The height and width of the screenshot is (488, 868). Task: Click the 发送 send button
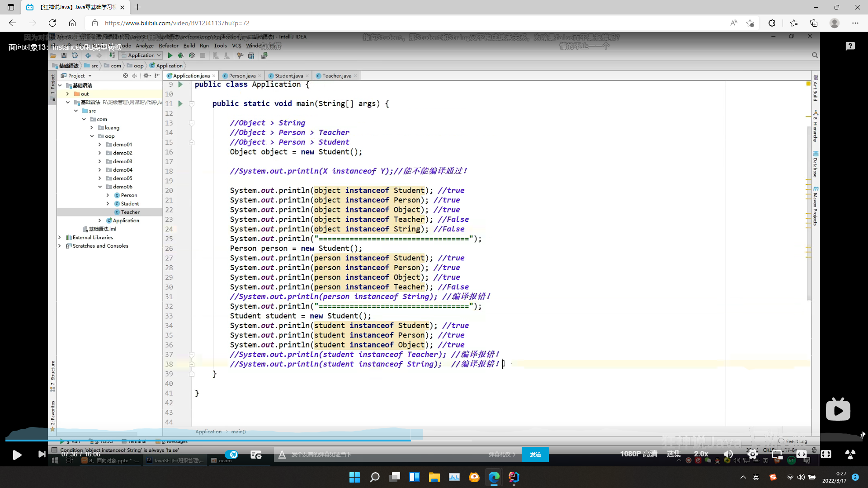coord(535,454)
